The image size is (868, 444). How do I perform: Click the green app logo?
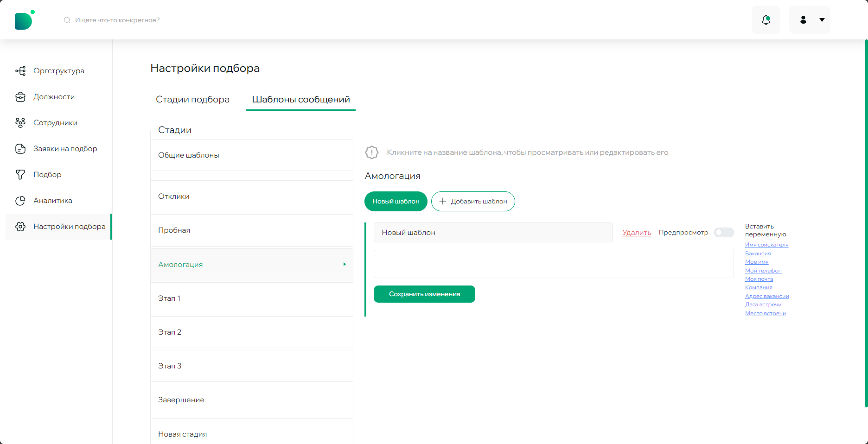point(25,20)
